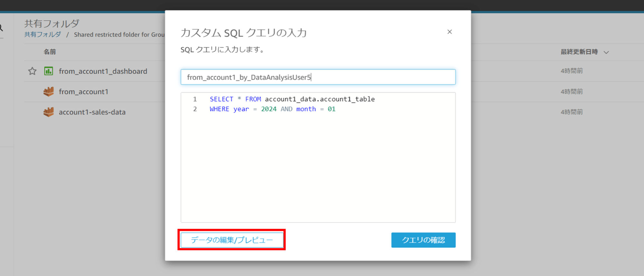Click SQL line 2 WHERE clause

272,109
